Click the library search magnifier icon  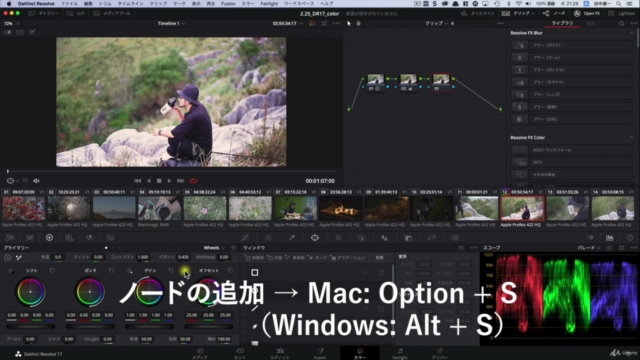622,24
